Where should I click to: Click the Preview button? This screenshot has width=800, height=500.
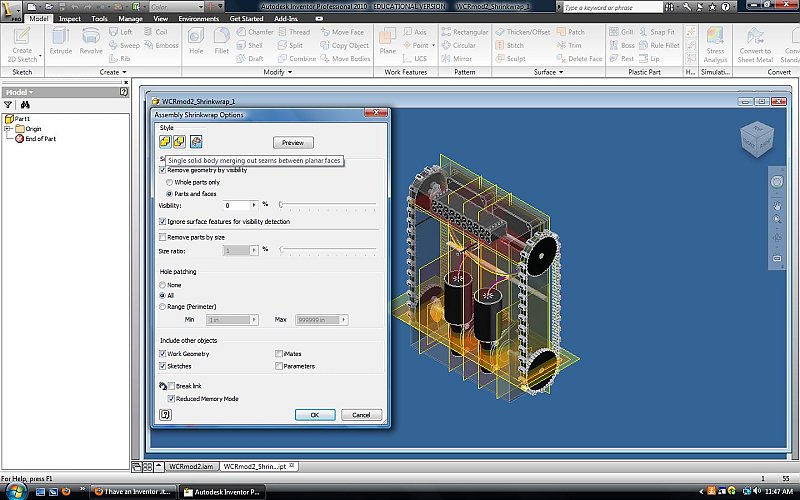[x=293, y=143]
